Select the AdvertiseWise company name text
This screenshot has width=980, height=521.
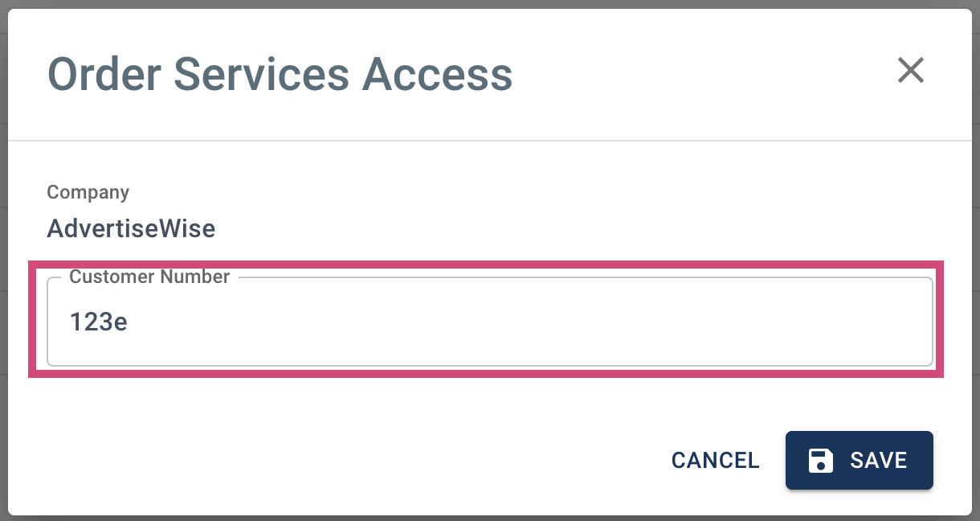pyautogui.click(x=131, y=229)
